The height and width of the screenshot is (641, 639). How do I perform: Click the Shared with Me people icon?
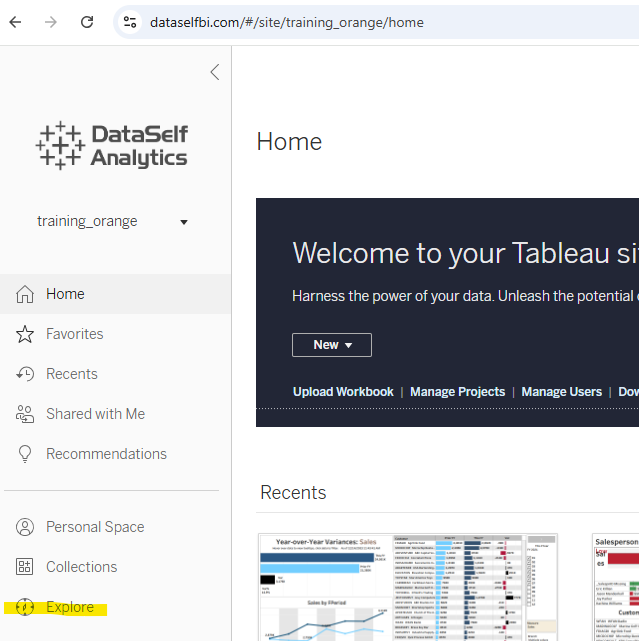[25, 414]
